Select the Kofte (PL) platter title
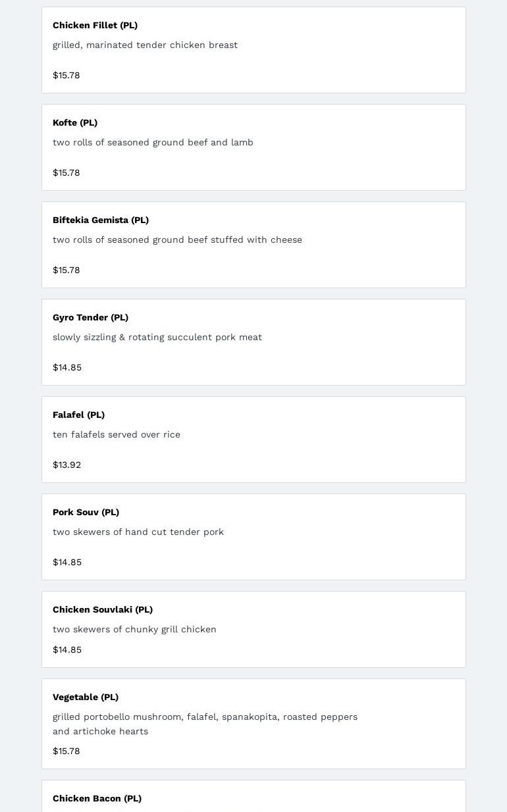 [x=75, y=122]
